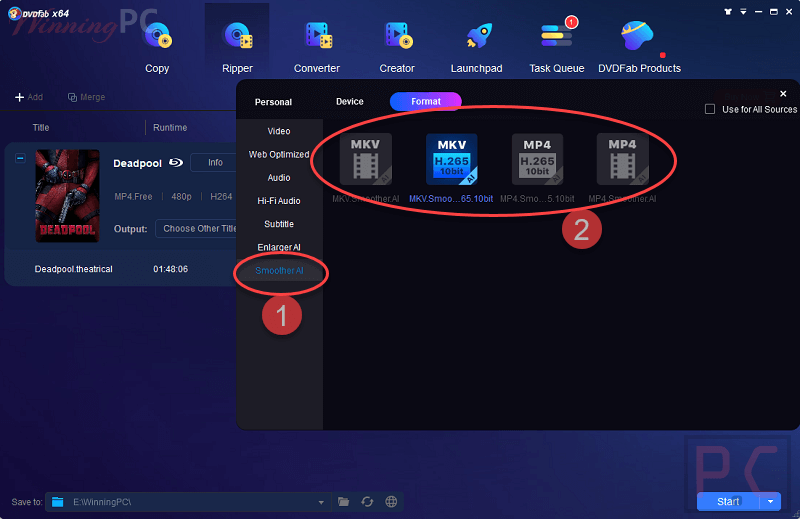Click the Merge button
Image resolution: width=800 pixels, height=519 pixels.
click(87, 97)
